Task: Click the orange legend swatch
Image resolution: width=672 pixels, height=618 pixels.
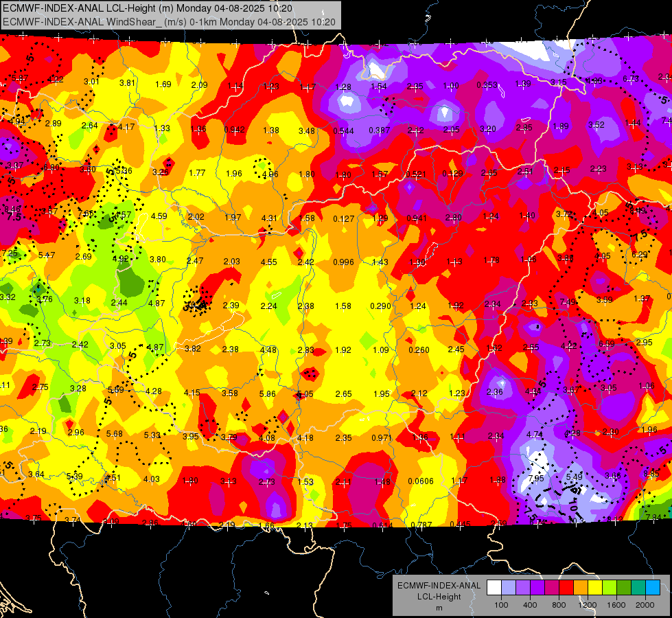Action: [581, 587]
